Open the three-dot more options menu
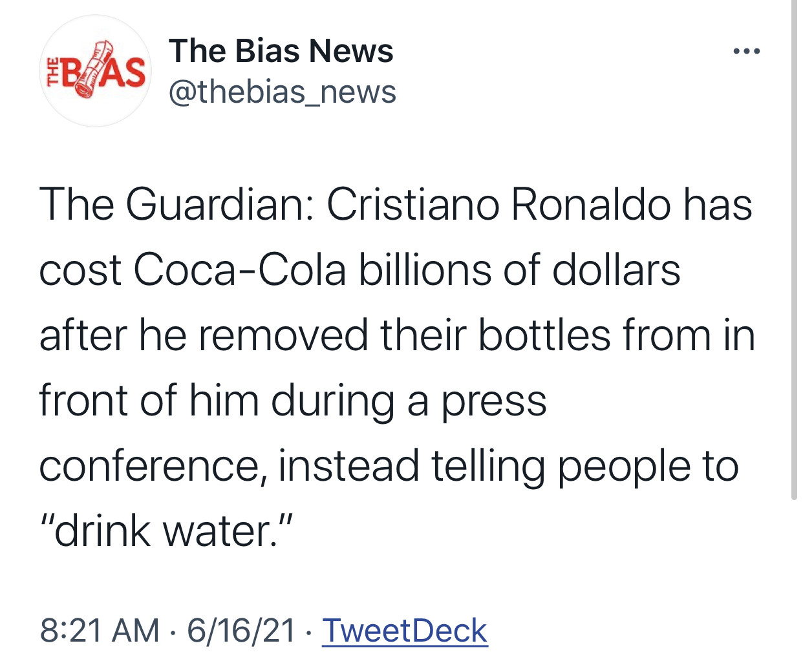 tap(746, 51)
